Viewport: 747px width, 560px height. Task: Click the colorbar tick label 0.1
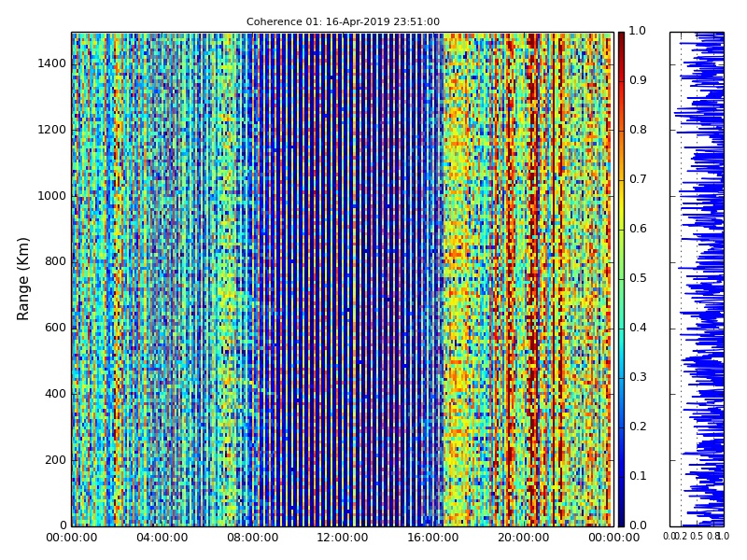click(x=638, y=476)
